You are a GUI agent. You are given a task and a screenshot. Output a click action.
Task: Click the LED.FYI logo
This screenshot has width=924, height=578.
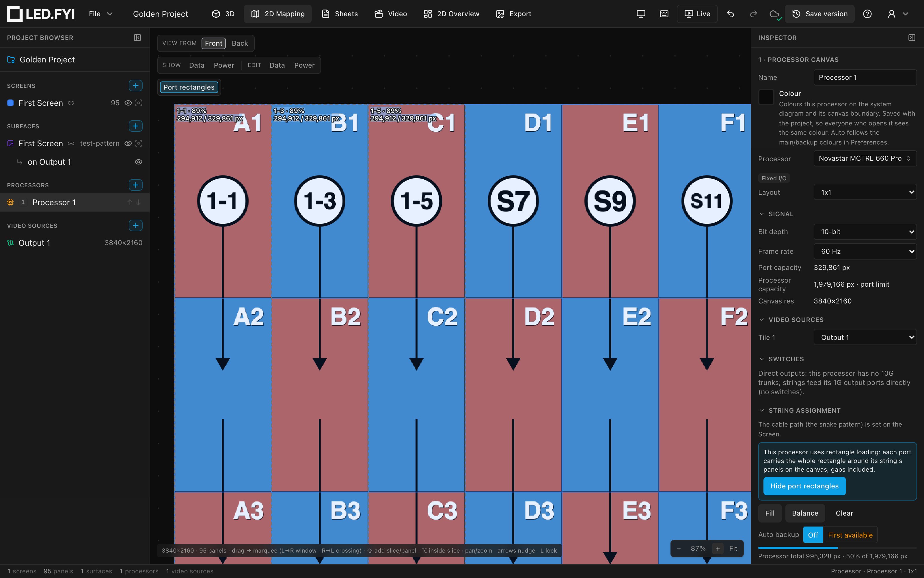click(x=40, y=14)
